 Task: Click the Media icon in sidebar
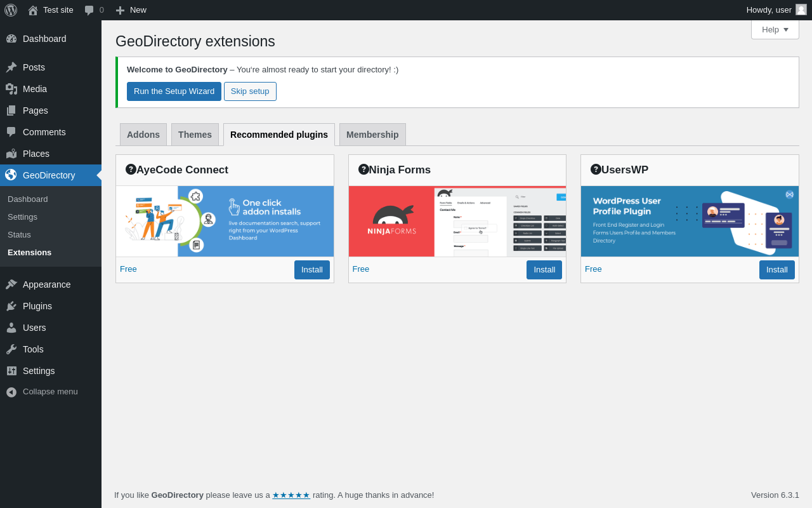[x=11, y=89]
